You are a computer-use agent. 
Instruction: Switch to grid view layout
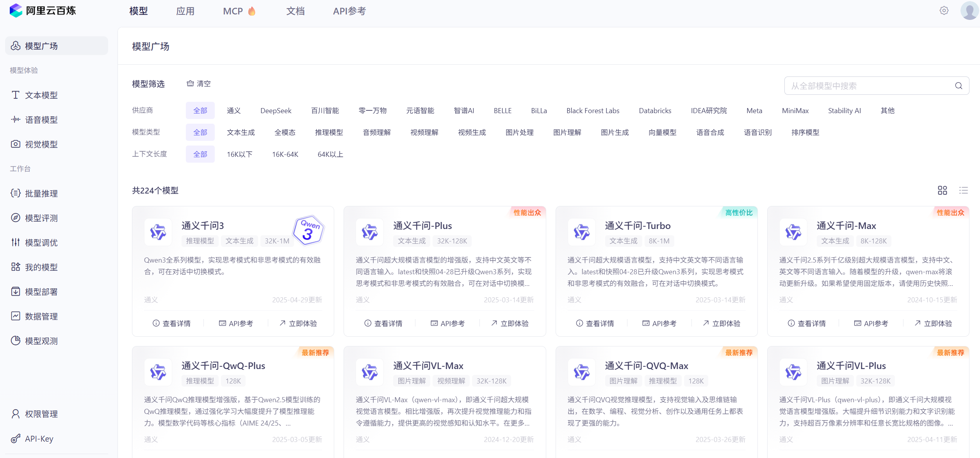point(942,190)
